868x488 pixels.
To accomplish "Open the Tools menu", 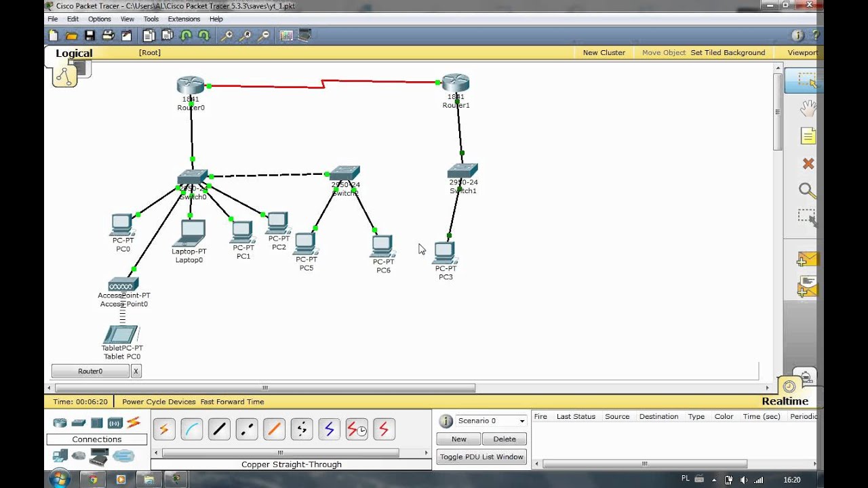I will 151,19.
